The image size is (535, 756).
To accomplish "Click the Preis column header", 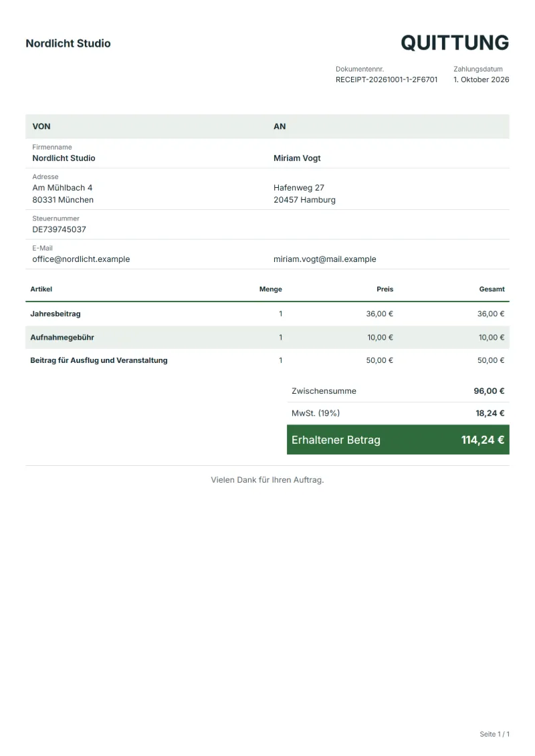I will [x=385, y=289].
